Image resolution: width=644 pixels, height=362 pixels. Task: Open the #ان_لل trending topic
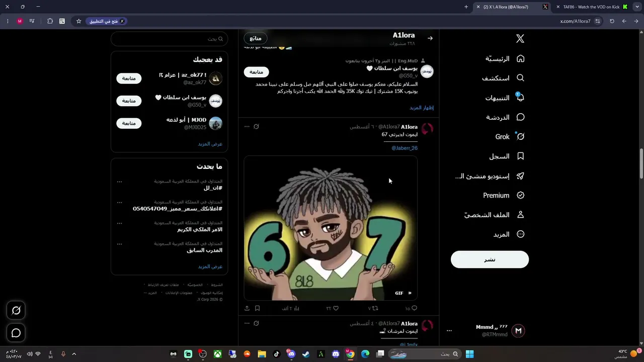pyautogui.click(x=213, y=188)
